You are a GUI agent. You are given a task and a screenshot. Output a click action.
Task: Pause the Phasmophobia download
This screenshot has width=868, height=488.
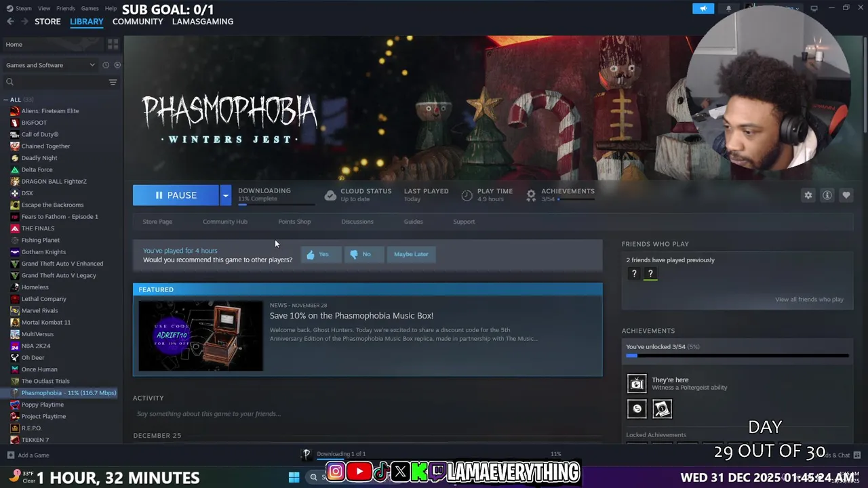[176, 195]
